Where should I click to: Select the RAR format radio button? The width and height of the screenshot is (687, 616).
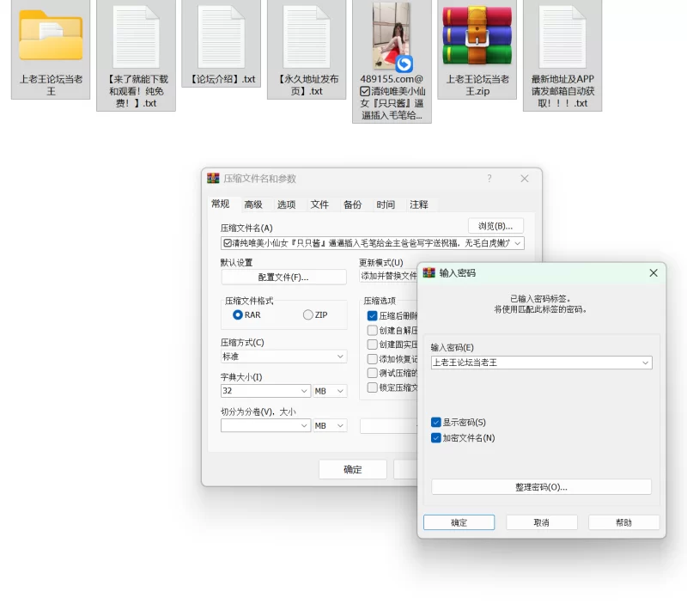click(x=238, y=314)
